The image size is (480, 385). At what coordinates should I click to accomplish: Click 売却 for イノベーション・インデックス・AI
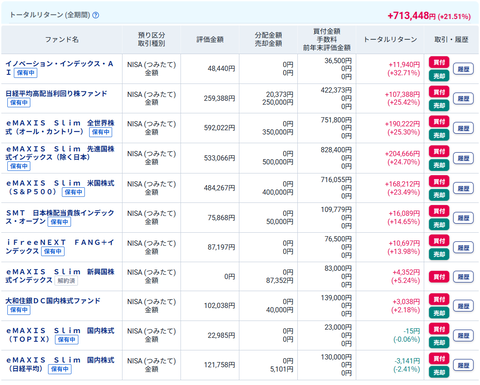point(439,76)
